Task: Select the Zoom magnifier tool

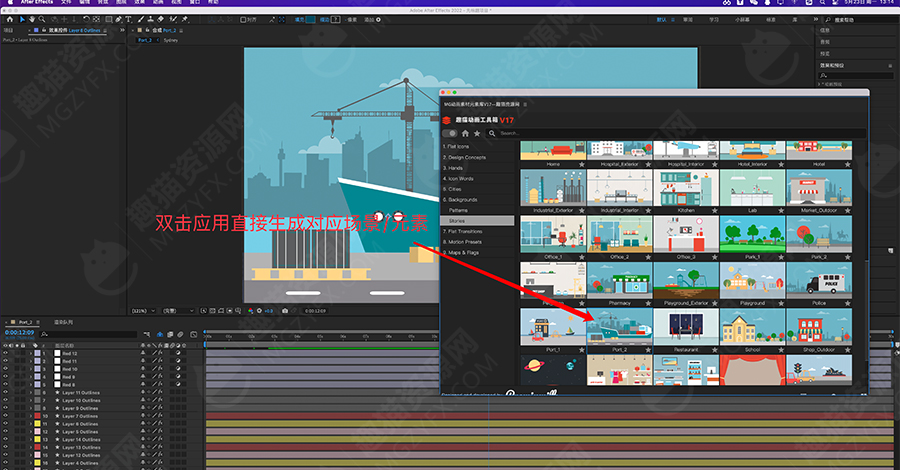Action: click(x=41, y=20)
